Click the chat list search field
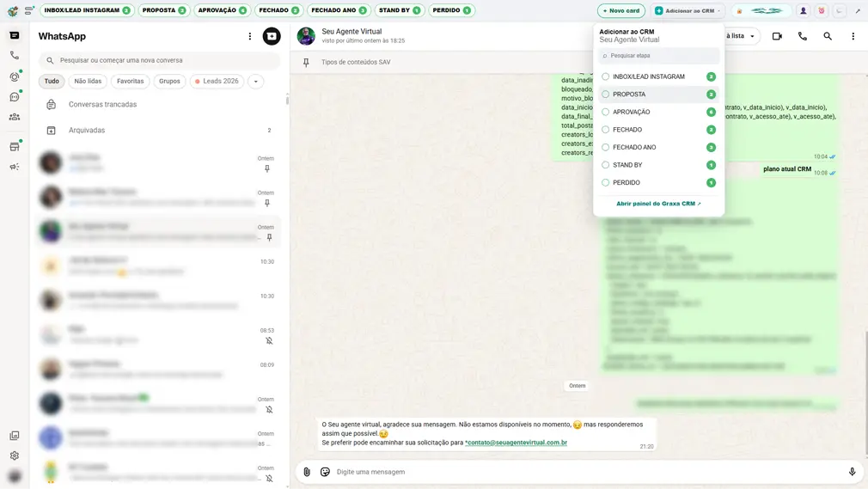Viewport: 868px width, 489px height. tap(160, 60)
